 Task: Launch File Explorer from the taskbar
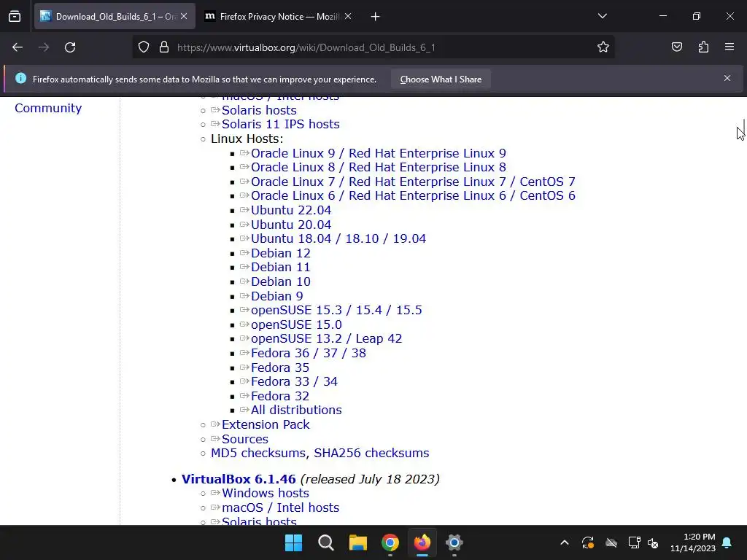357,542
